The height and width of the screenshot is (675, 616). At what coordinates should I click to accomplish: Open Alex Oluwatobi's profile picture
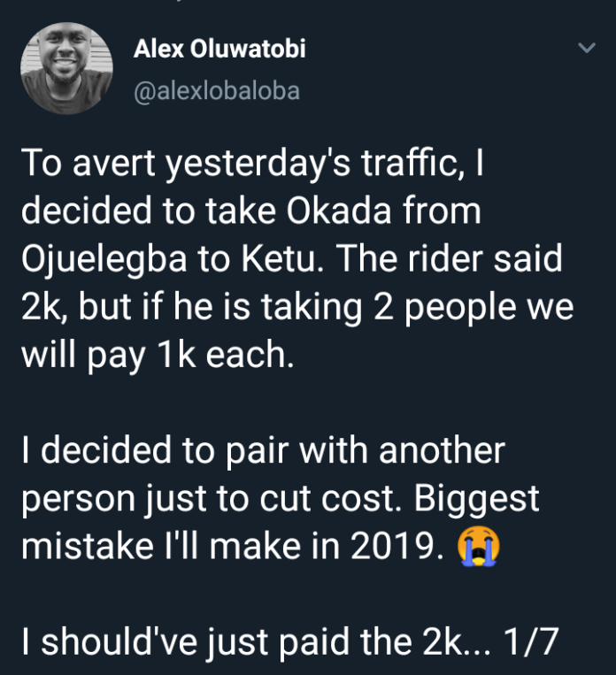point(66,68)
